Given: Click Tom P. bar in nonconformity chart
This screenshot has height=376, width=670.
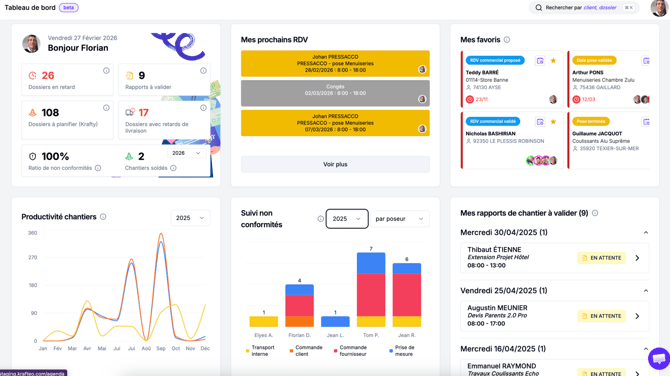Looking at the screenshot, I should click(x=371, y=290).
